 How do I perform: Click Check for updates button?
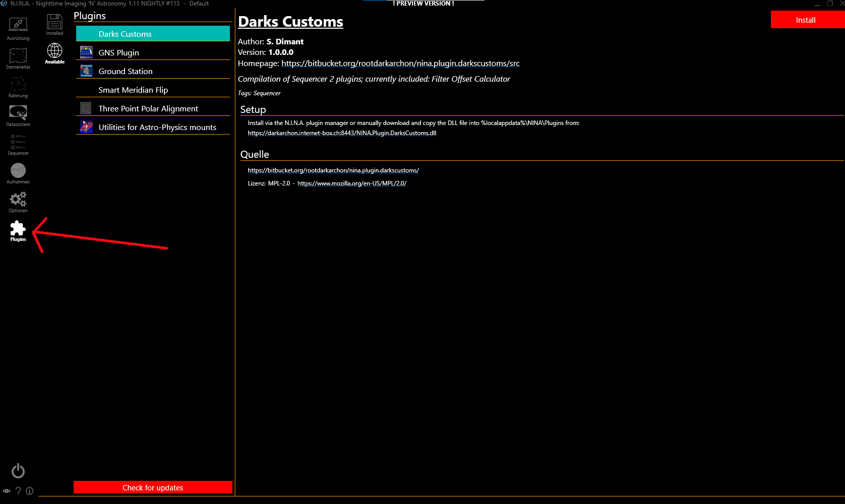[x=153, y=487]
